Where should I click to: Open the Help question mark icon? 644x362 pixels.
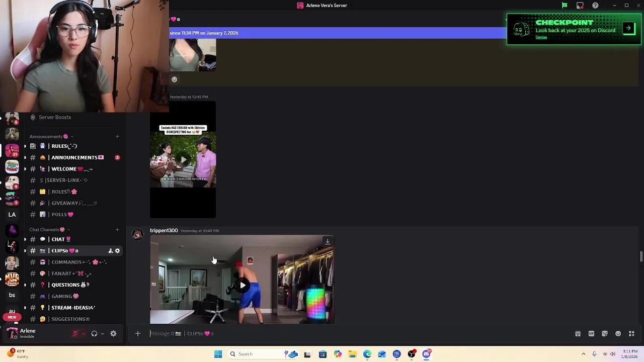[595, 6]
